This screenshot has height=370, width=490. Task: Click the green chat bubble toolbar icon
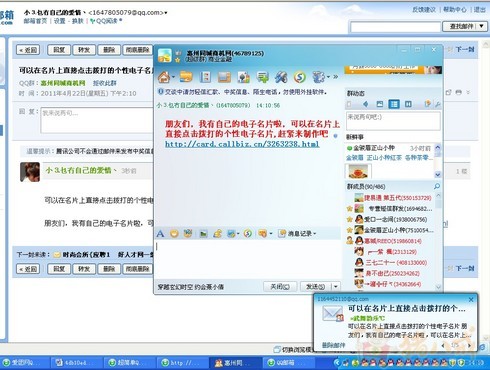263,78
